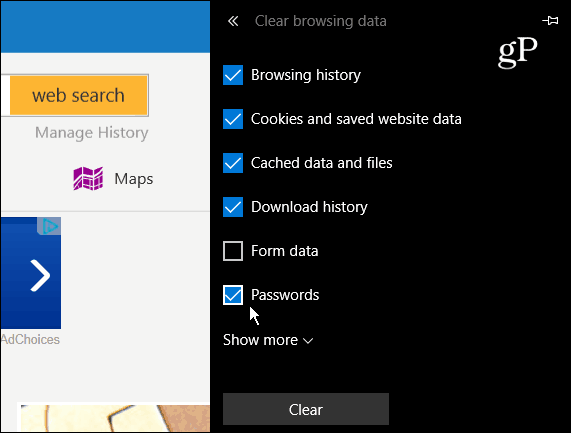Click the AdChoices text link

click(31, 339)
